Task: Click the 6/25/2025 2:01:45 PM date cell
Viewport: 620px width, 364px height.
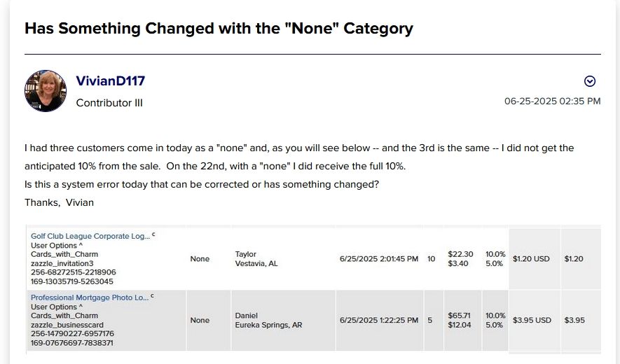Action: (379, 259)
